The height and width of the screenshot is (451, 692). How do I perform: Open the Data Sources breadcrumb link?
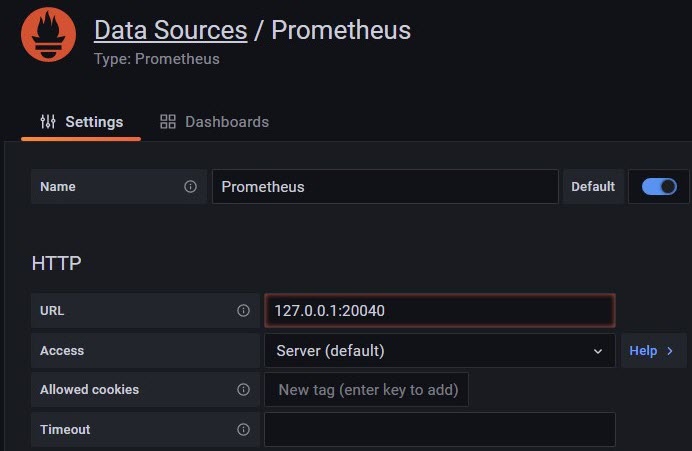(x=170, y=30)
